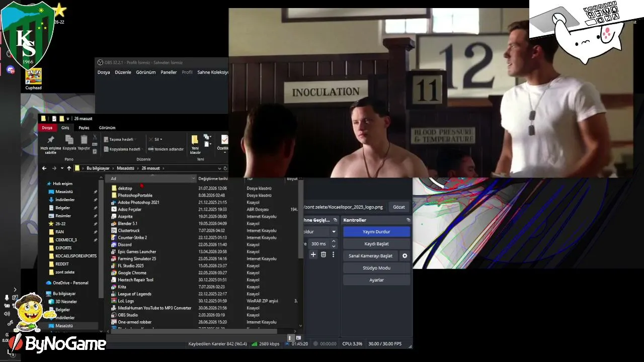Select the Discord shortcut icon
Viewport: 644px width, 362px height.
tap(114, 245)
